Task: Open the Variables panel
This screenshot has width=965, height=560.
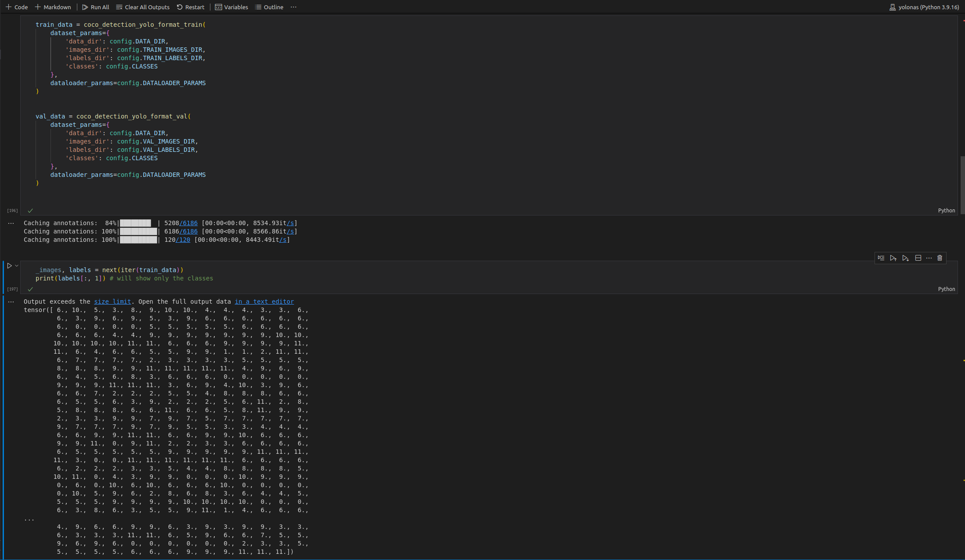Action: [x=231, y=7]
